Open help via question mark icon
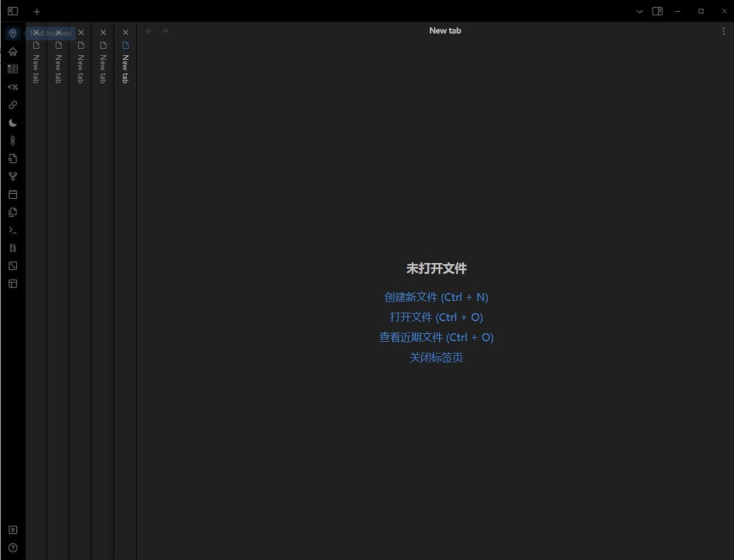734x560 pixels. tap(13, 548)
